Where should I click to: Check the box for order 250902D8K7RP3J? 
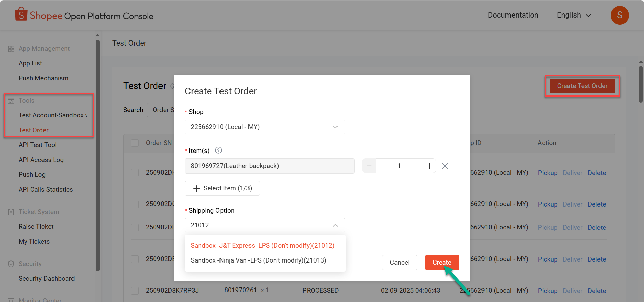pos(135,291)
